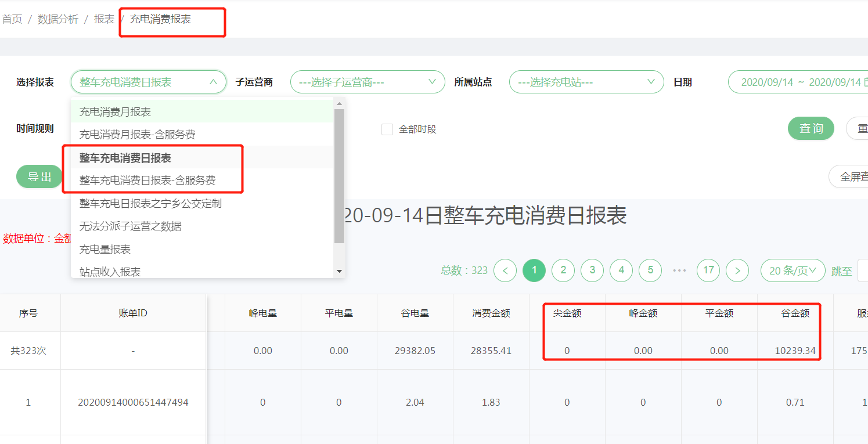This screenshot has width=868, height=444.
Task: Click pagination ellipsis to jump pages
Action: 679,270
